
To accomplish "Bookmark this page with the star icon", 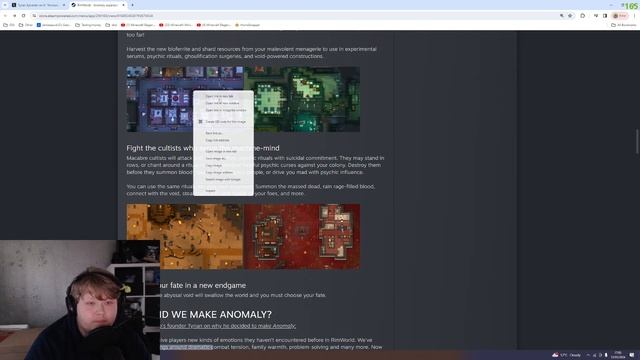I will tap(570, 16).
